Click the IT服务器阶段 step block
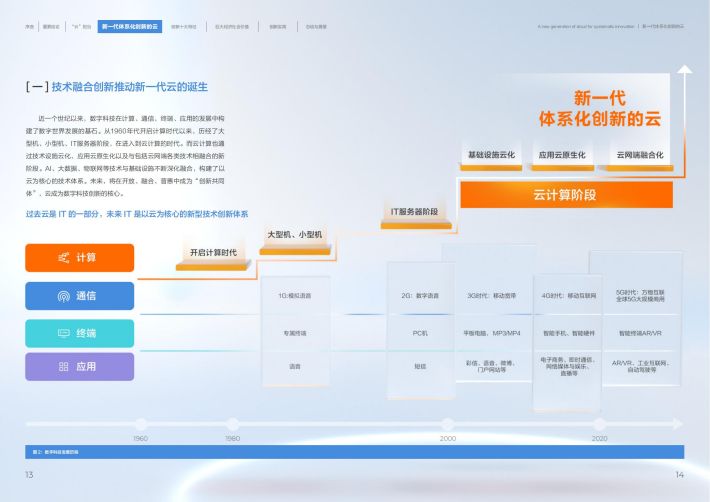 click(415, 216)
